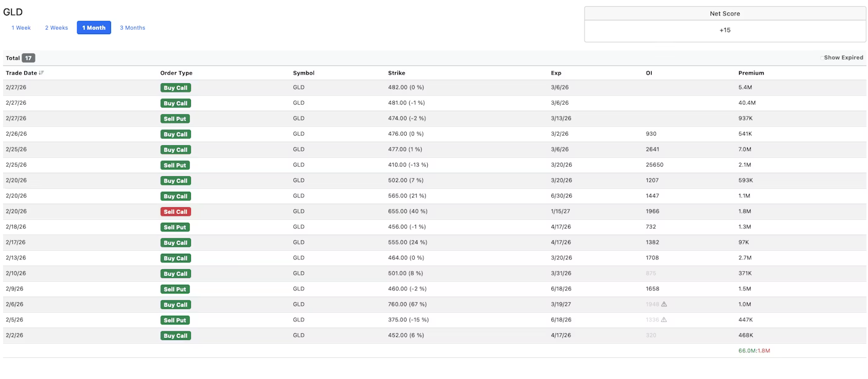This screenshot has width=868, height=379.
Task: Click the Total count badge showing 17
Action: click(x=29, y=58)
